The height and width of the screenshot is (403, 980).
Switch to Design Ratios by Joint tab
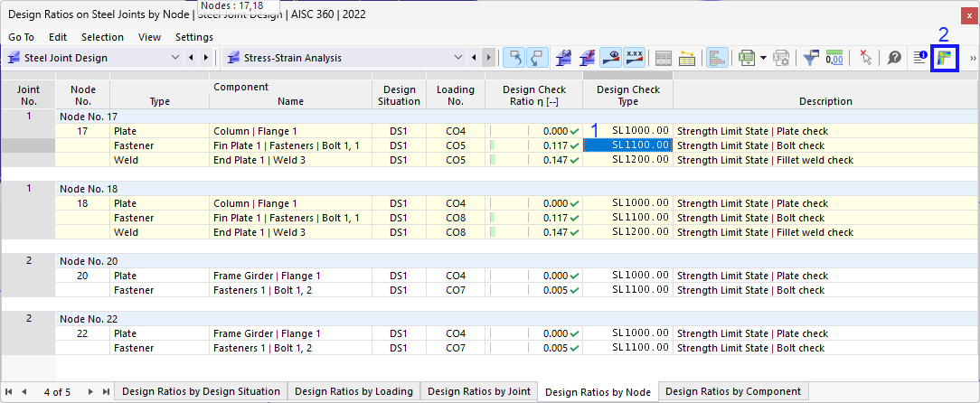pos(479,392)
